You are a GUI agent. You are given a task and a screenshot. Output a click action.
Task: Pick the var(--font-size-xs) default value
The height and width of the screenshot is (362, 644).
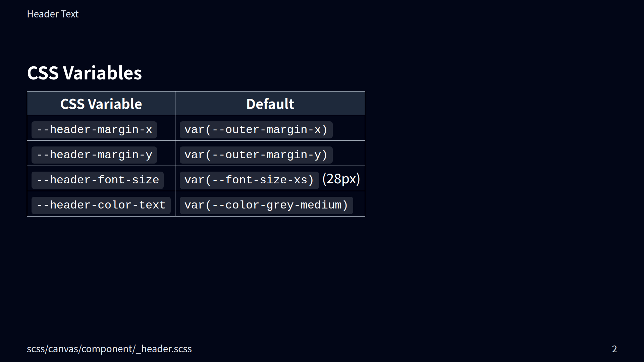[x=249, y=180]
